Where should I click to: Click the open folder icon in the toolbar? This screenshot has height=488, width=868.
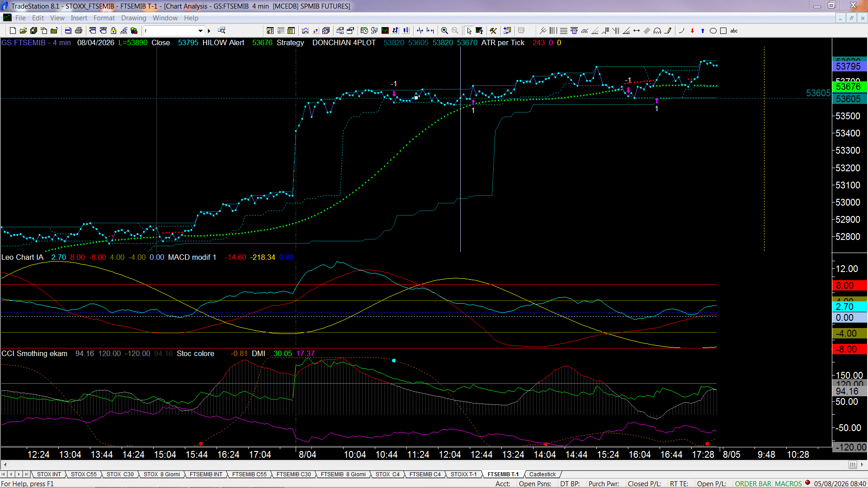tap(23, 31)
